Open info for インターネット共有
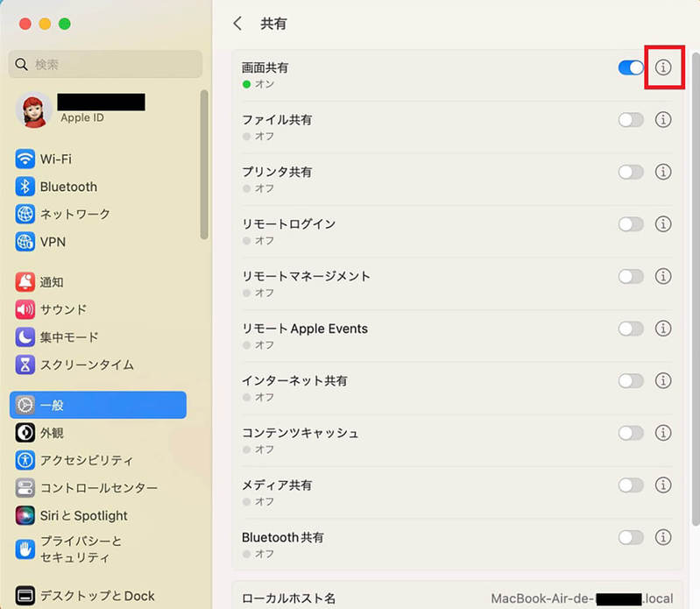The height and width of the screenshot is (609, 700). pos(663,381)
